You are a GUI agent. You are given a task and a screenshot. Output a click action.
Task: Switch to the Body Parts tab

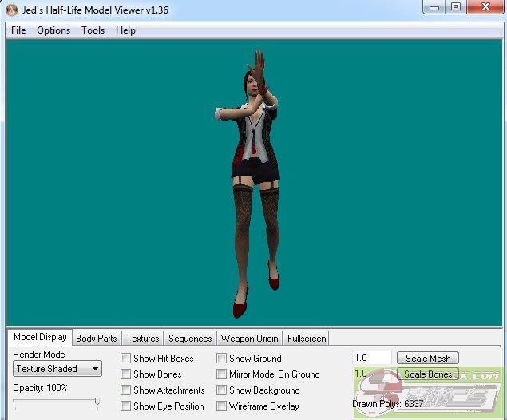pos(96,339)
